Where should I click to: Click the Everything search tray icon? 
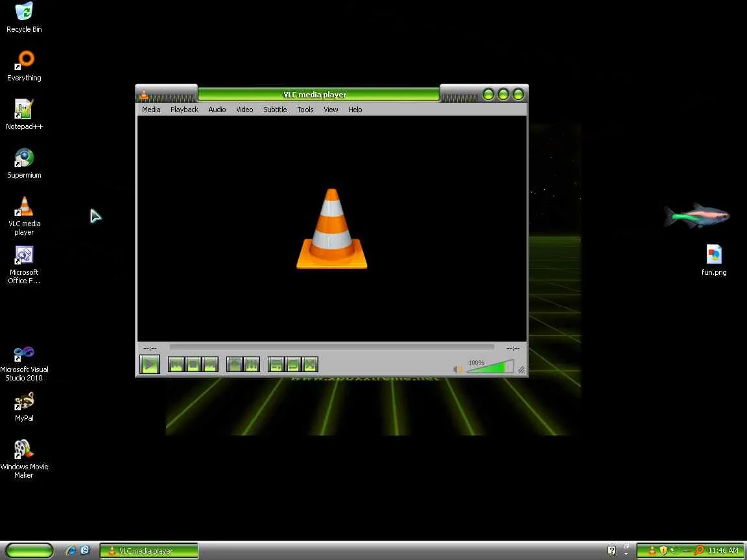pyautogui.click(x=699, y=550)
